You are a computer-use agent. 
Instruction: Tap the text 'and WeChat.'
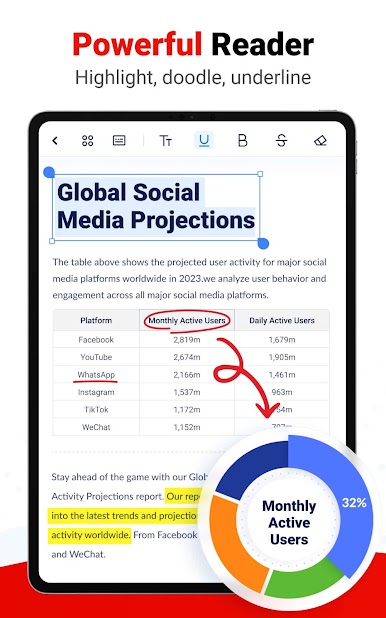coord(78,554)
